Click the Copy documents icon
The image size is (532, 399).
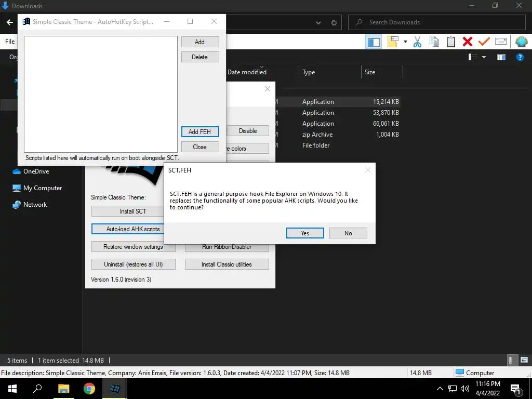pos(434,42)
